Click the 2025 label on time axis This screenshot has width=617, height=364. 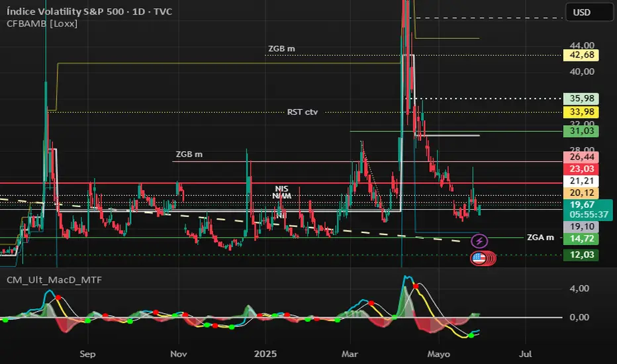point(265,354)
